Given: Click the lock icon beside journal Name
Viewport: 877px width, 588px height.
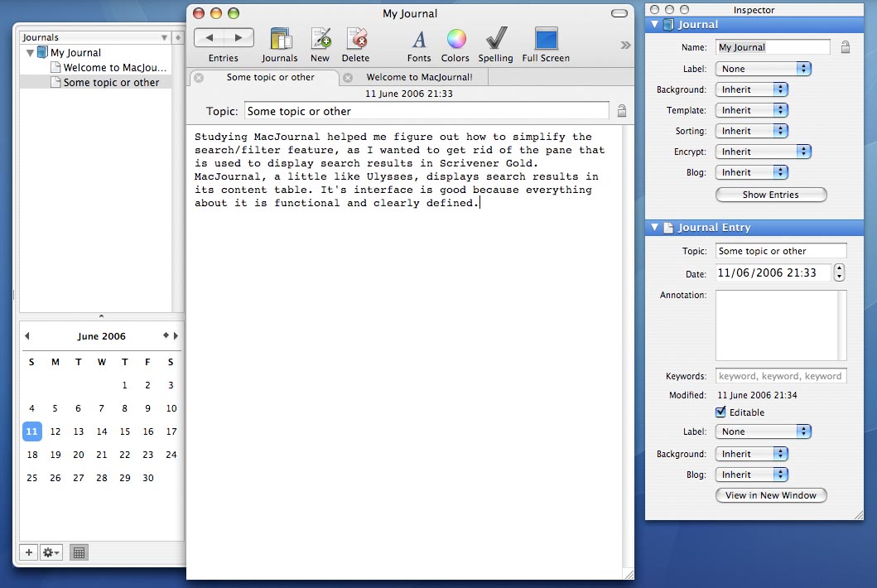Looking at the screenshot, I should click(x=846, y=47).
